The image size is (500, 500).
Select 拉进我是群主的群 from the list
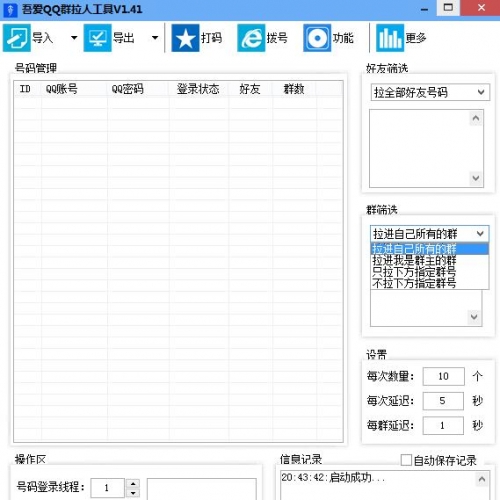tap(414, 261)
